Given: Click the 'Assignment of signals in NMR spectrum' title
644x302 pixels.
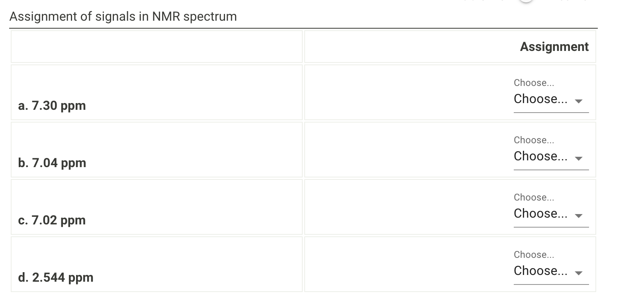Looking at the screenshot, I should point(123,16).
